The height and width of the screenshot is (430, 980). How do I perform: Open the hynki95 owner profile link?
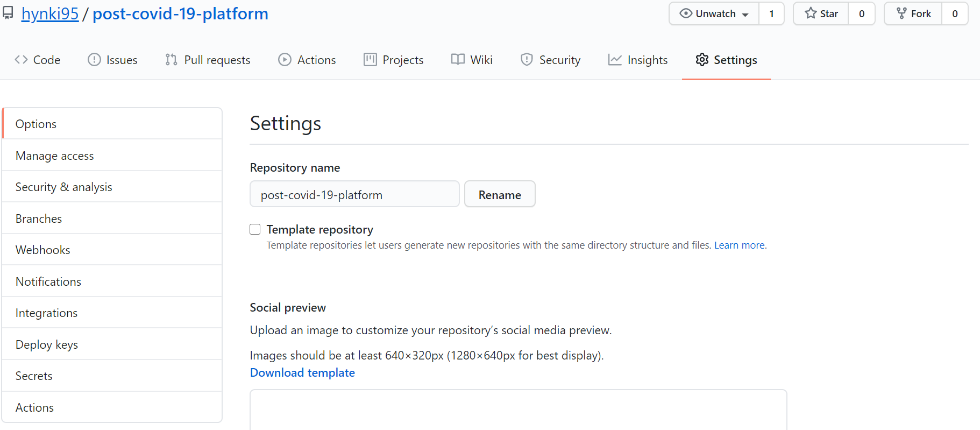[x=50, y=13]
